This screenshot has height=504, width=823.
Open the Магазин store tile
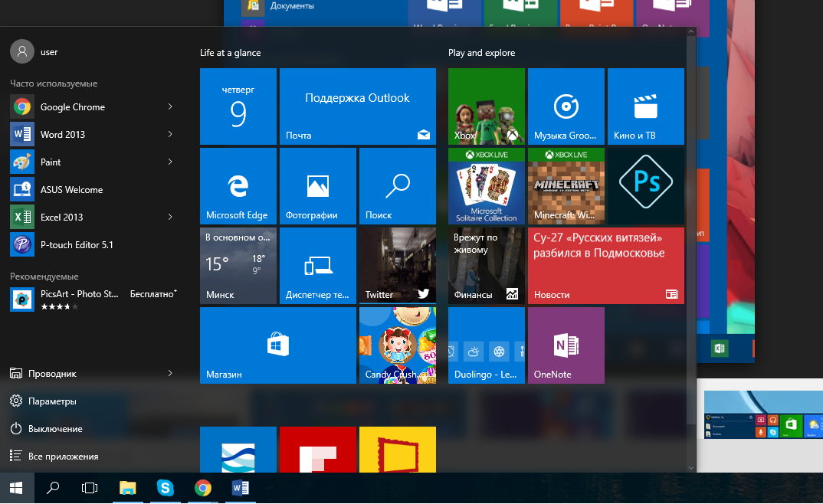click(x=278, y=345)
